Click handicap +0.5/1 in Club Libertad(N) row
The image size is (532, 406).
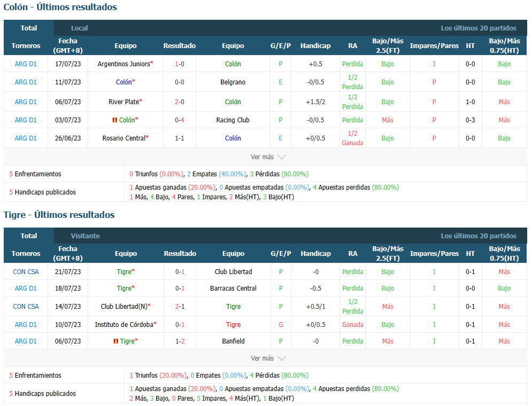click(x=316, y=307)
